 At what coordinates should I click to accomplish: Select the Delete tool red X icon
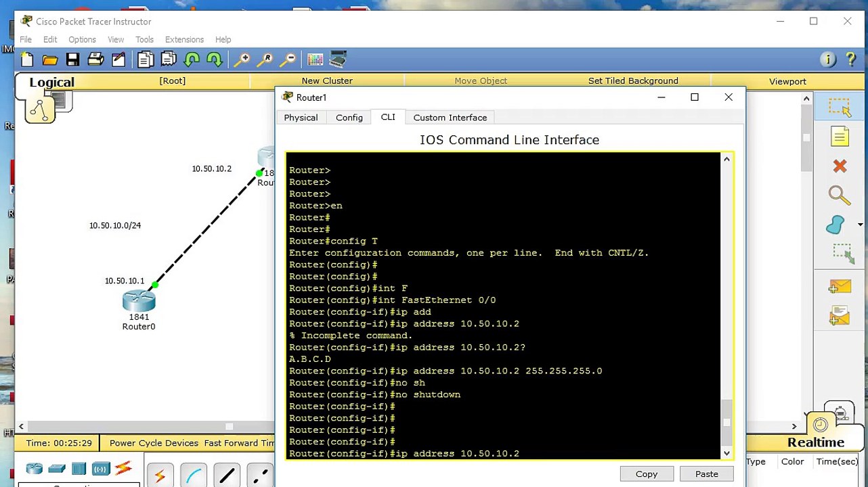(x=840, y=166)
